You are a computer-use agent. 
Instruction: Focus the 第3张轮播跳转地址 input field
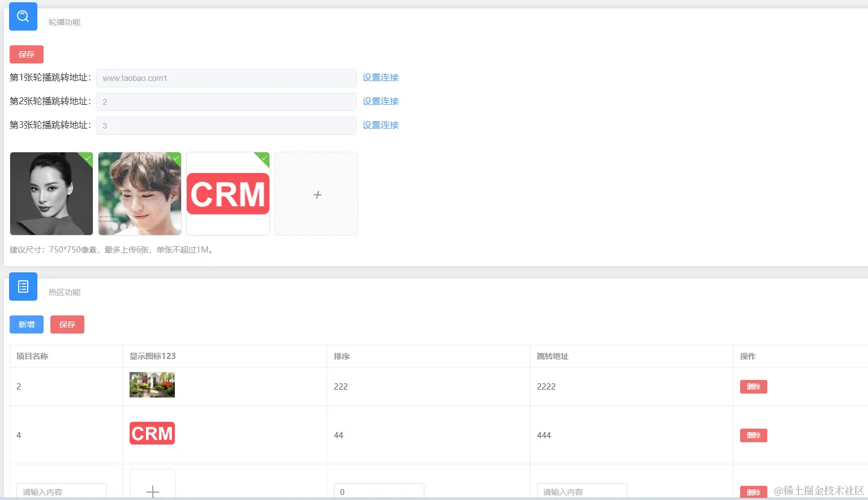[x=226, y=126]
